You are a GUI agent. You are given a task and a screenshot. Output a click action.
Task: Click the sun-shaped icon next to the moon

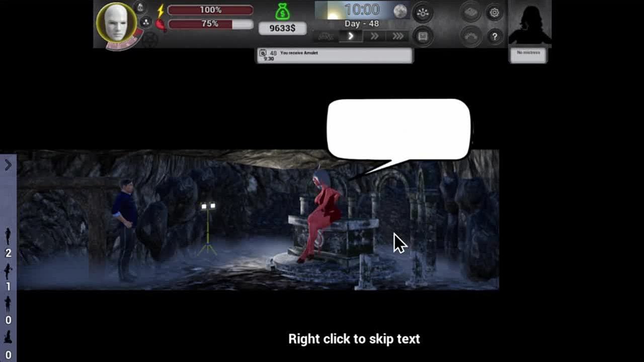pos(423,13)
